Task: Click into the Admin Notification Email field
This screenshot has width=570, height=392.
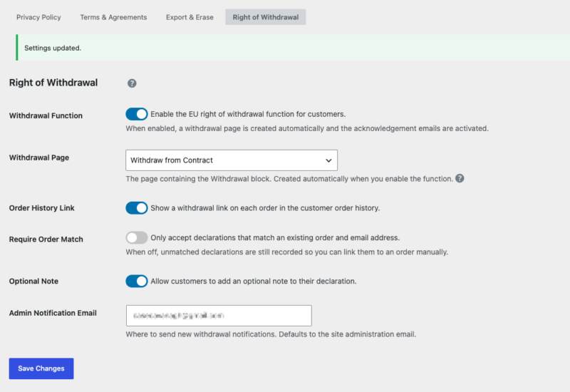Action: (219, 316)
